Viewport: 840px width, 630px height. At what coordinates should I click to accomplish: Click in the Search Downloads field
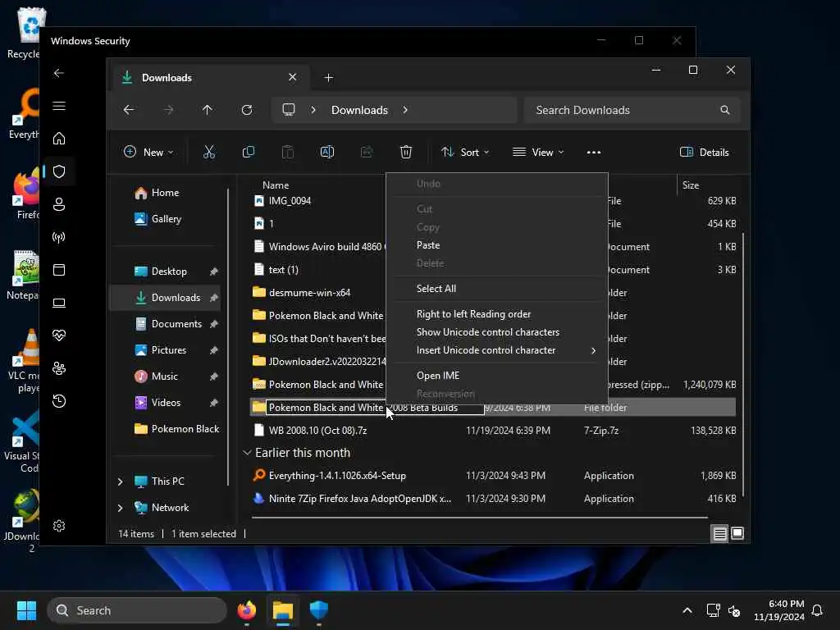(x=632, y=110)
